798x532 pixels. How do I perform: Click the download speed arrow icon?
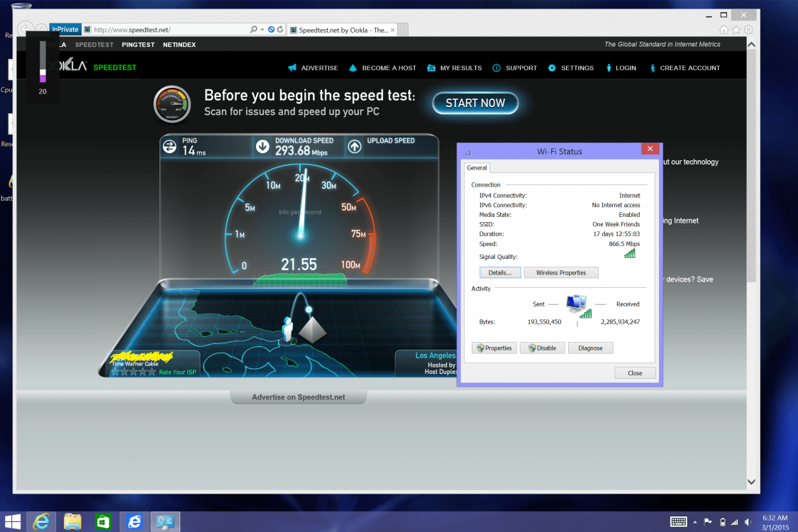pyautogui.click(x=262, y=147)
